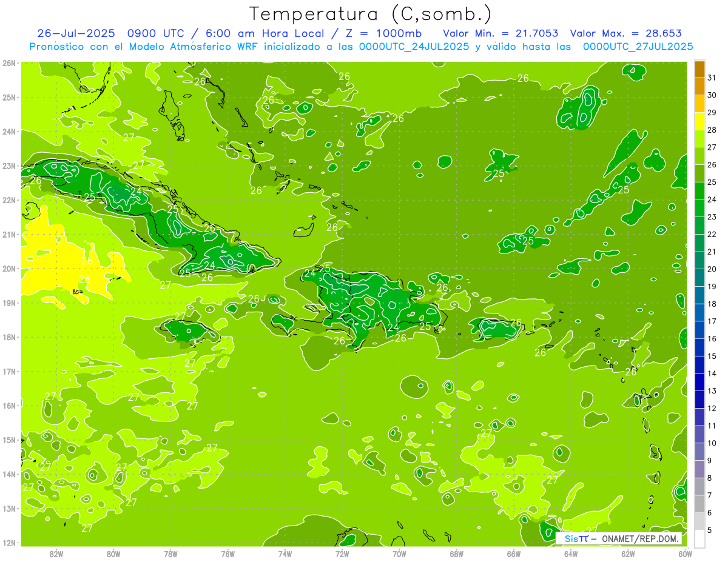The image size is (728, 562).
Task: Click the color bar label "18"
Action: click(x=712, y=304)
